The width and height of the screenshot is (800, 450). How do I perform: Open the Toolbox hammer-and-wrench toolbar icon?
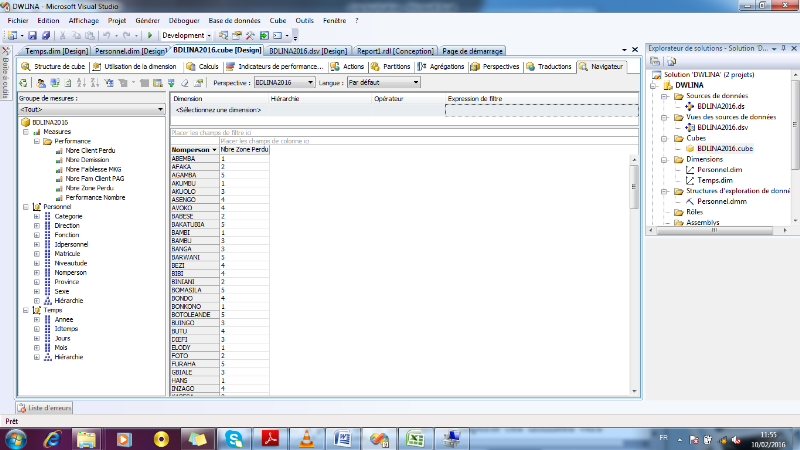pos(250,35)
